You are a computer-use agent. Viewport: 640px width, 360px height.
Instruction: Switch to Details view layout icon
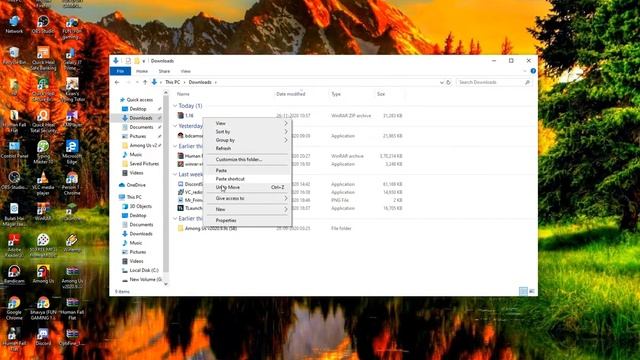click(523, 291)
